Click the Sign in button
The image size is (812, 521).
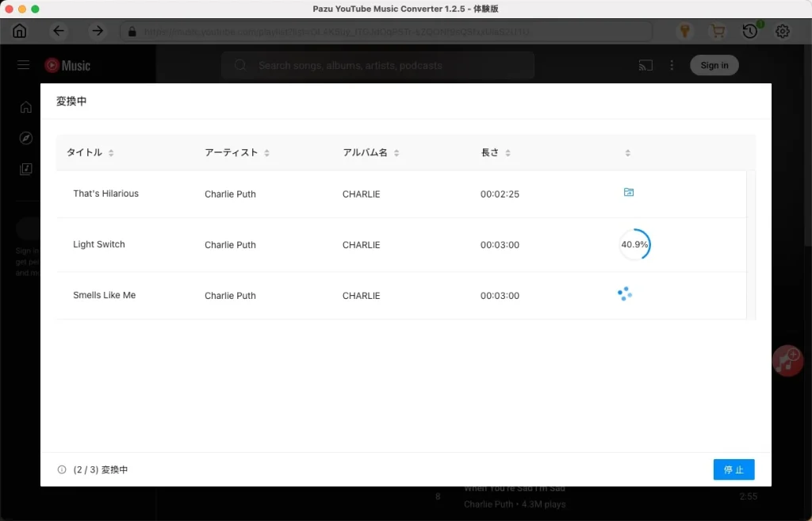pos(713,65)
